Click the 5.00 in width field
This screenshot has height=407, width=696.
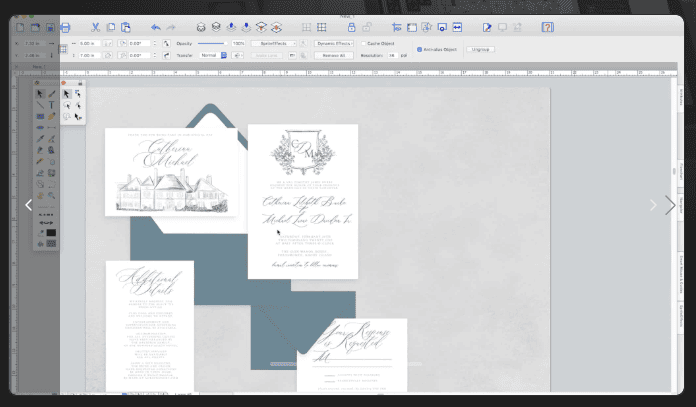[89, 43]
